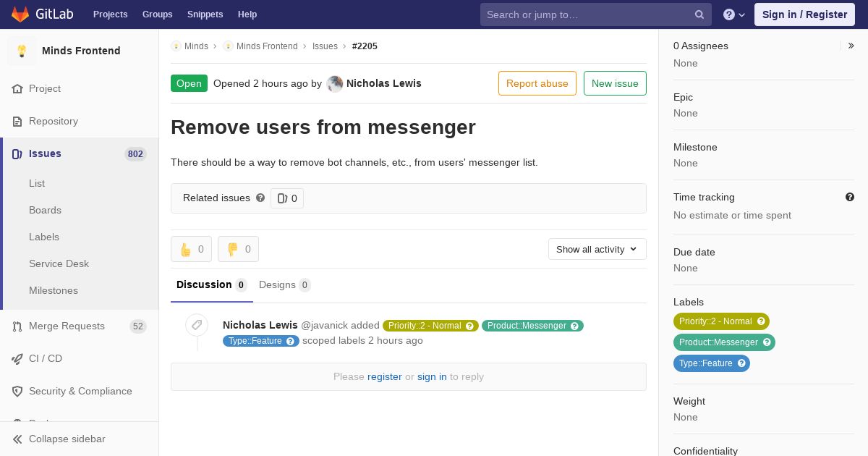
Task: Click the Merge Requests count badge 52
Action: pos(138,326)
